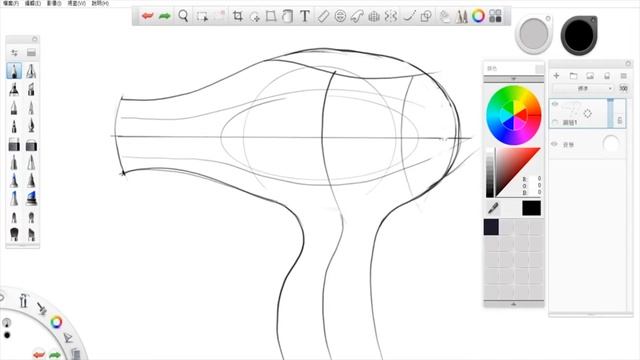
Task: Toggle the Symmetry tool
Action: click(x=391, y=16)
